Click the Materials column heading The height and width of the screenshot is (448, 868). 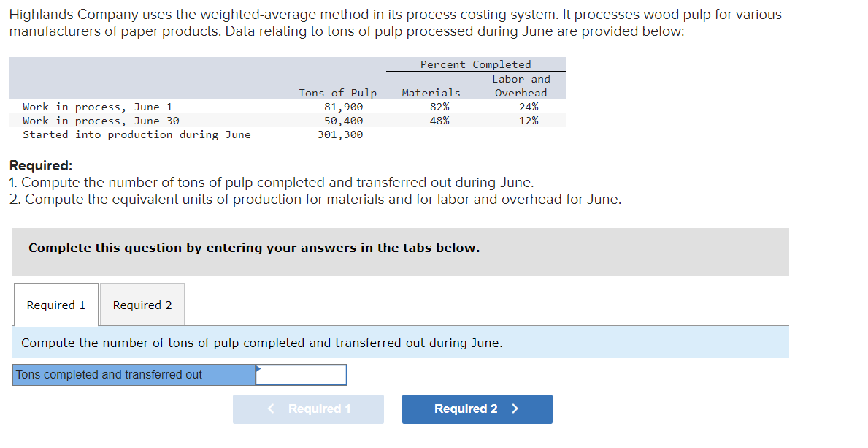[431, 92]
